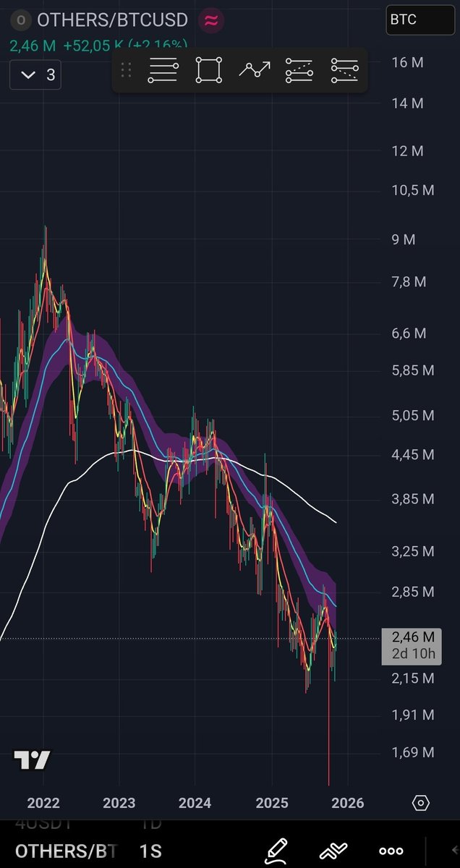Click the 2025 time axis label
This screenshot has width=460, height=868.
[x=272, y=803]
